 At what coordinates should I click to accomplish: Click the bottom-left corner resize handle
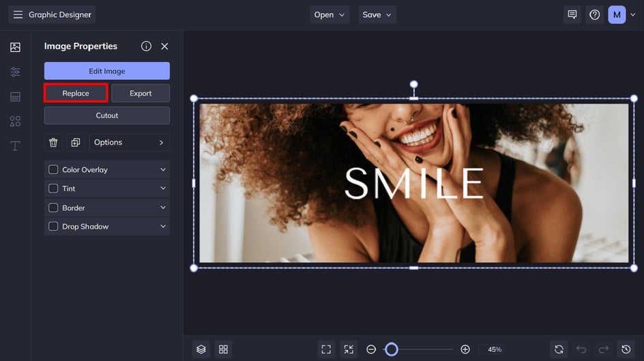[x=194, y=268]
